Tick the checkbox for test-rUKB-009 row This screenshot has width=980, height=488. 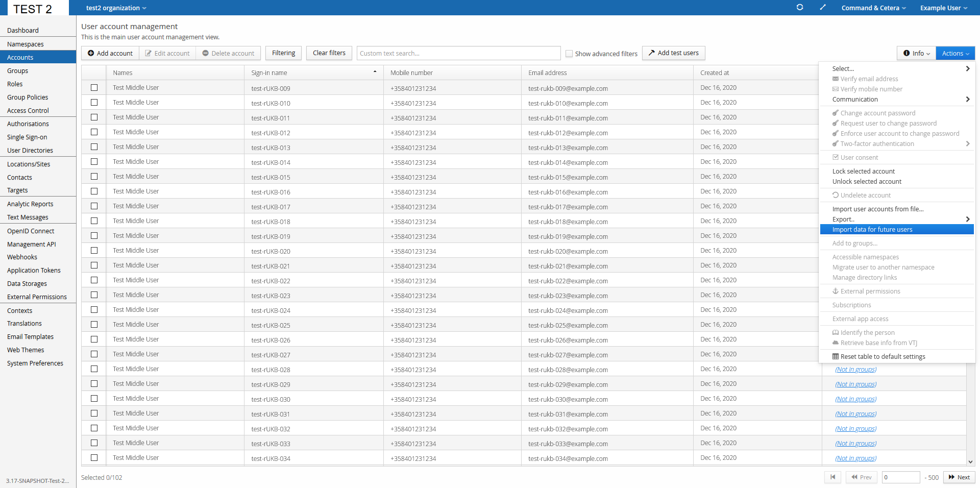(94, 88)
